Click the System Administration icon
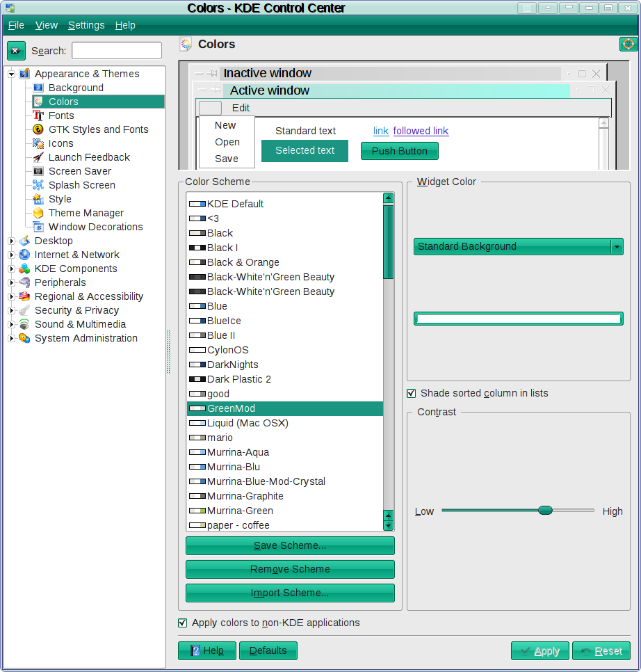 25,338
